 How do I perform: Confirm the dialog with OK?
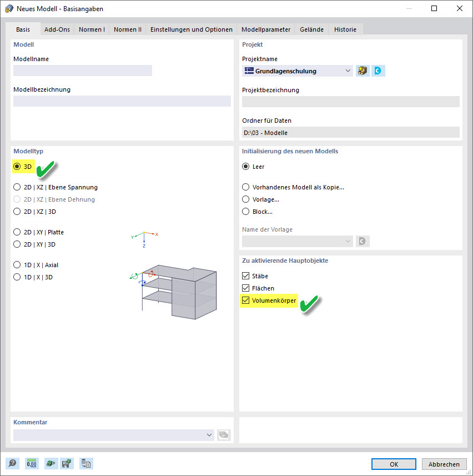[x=394, y=464]
